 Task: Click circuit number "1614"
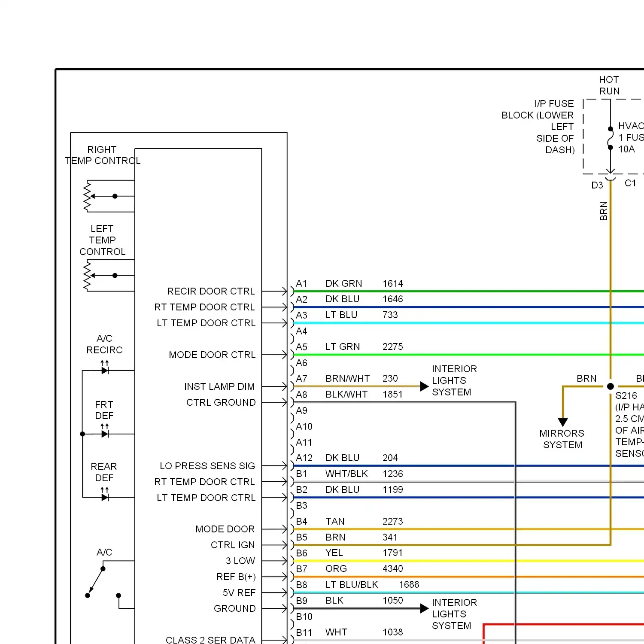pos(393,283)
